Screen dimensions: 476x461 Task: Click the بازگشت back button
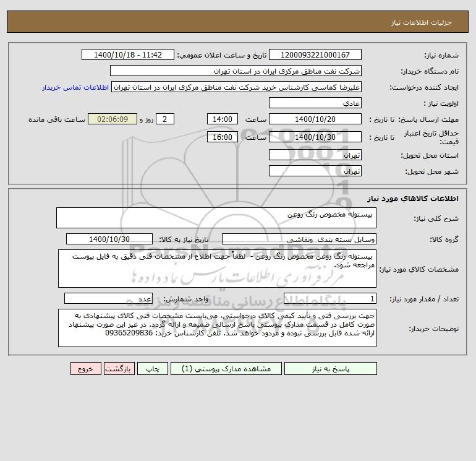(119, 369)
